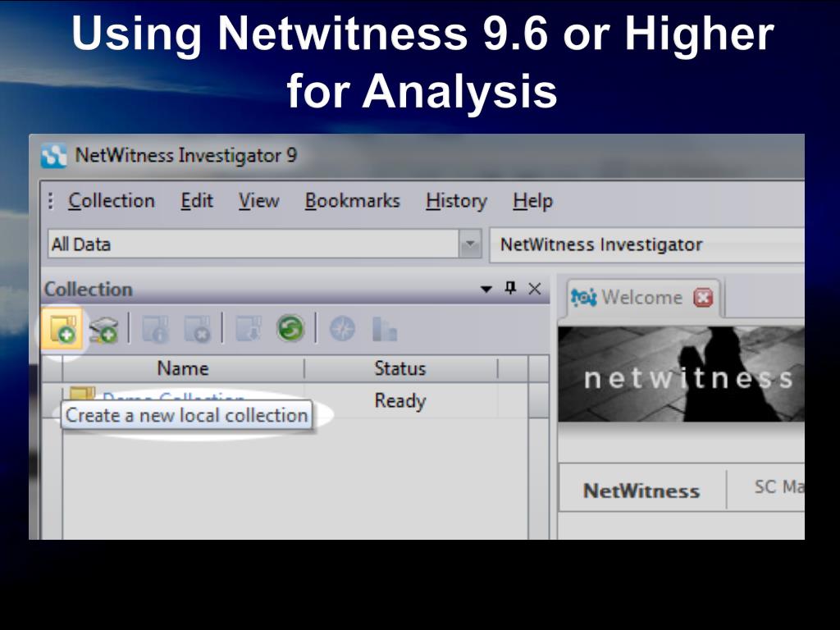The height and width of the screenshot is (630, 840).
Task: Click the green refresh icon
Action: [290, 328]
